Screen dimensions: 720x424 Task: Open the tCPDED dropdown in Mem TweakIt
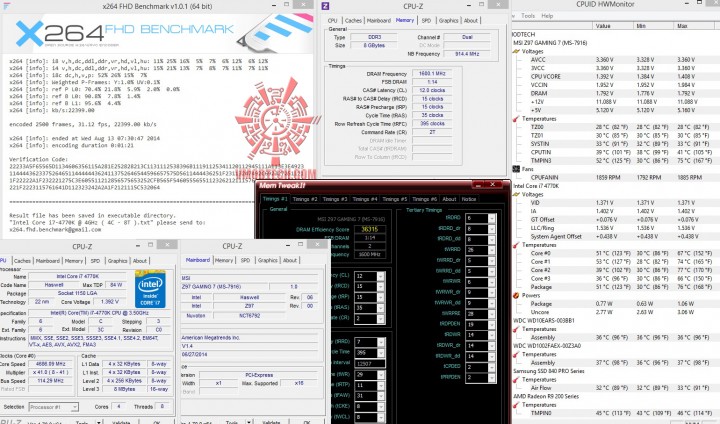(x=492, y=367)
